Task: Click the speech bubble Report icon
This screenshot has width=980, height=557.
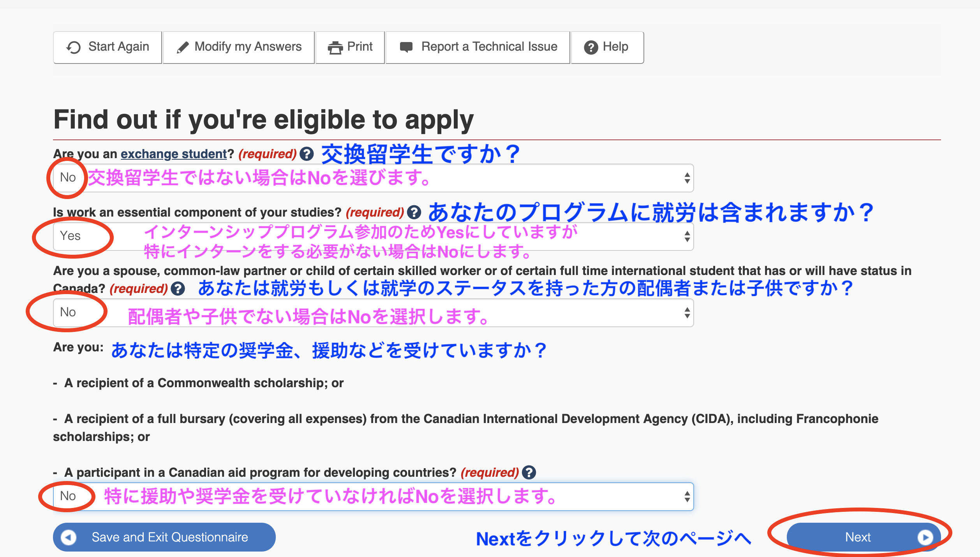Action: click(406, 47)
